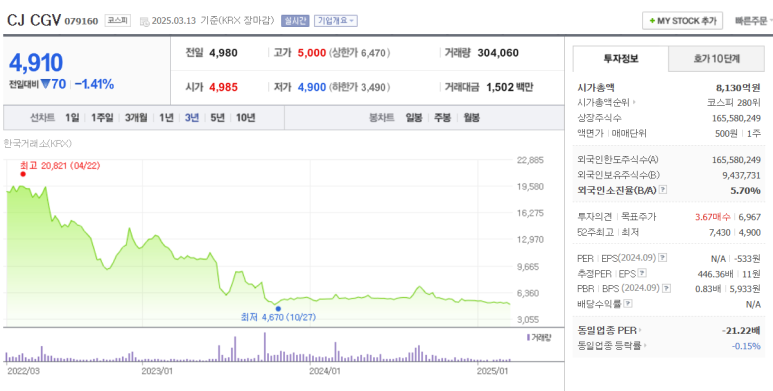The width and height of the screenshot is (773, 391).
Task: Click the 시가총액 value 8,130억원
Action: [738, 88]
